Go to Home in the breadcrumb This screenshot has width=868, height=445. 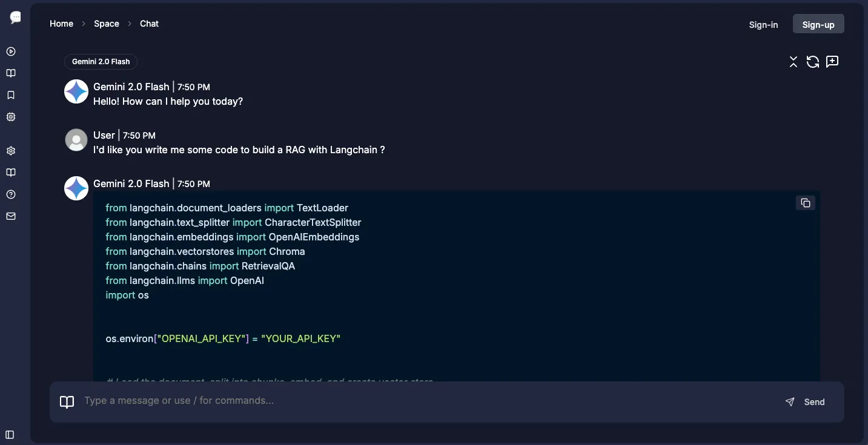(x=61, y=24)
